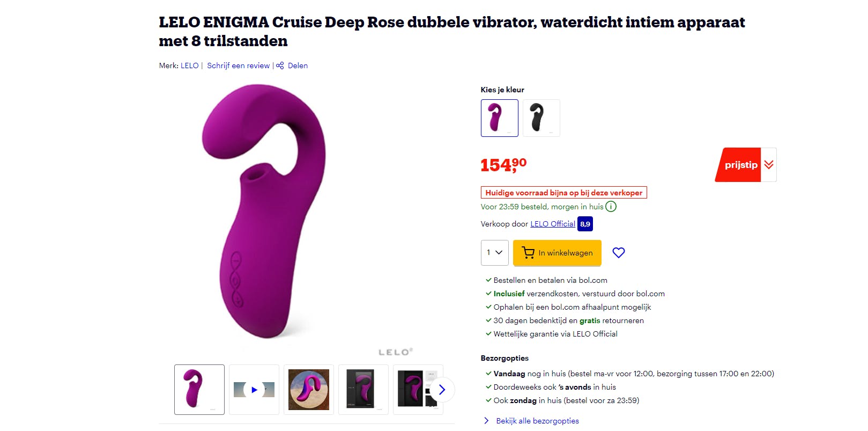The width and height of the screenshot is (868, 431).
Task: Open the quantity dropdown
Action: 494,253
